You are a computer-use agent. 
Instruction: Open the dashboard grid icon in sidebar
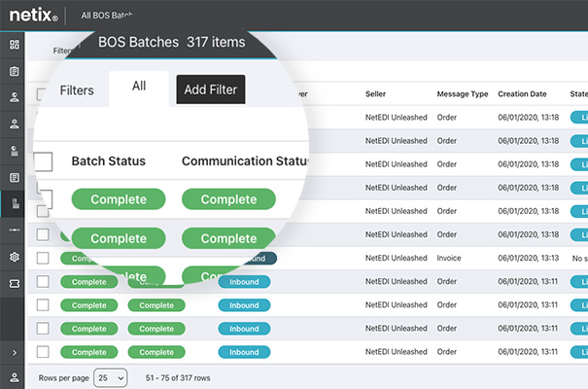coord(15,45)
